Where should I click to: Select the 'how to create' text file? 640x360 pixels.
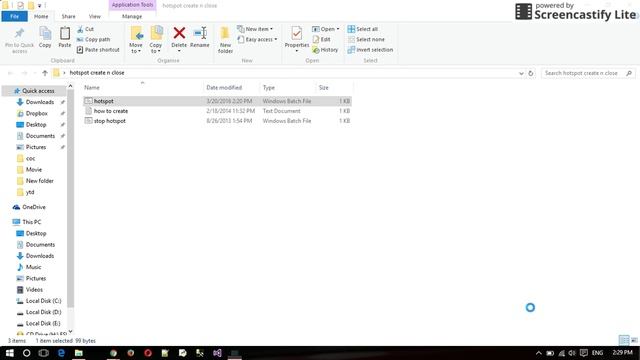[217, 111]
